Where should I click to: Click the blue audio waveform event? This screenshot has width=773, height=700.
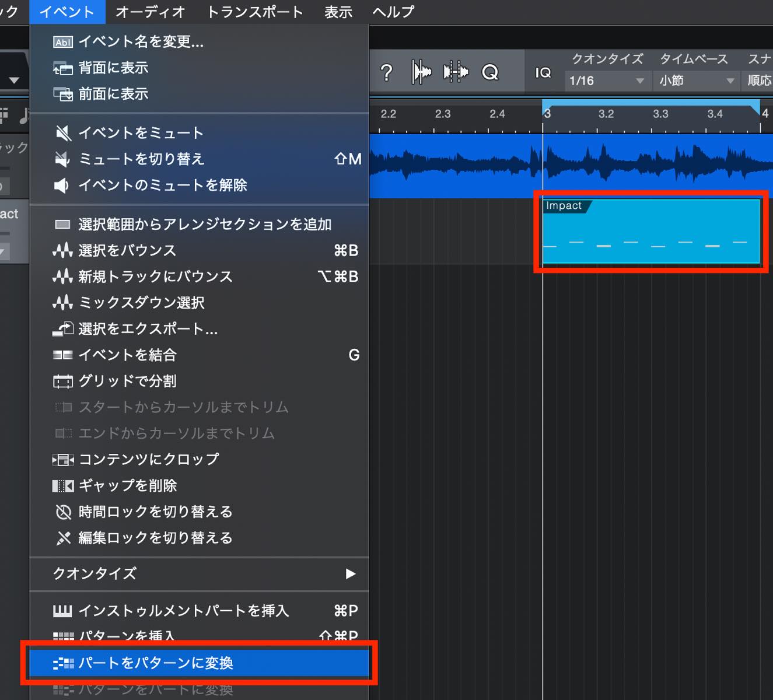[x=572, y=166]
